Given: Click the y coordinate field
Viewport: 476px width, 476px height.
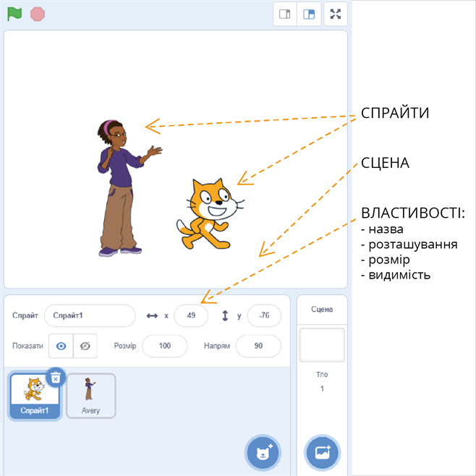Looking at the screenshot, I should [x=264, y=316].
